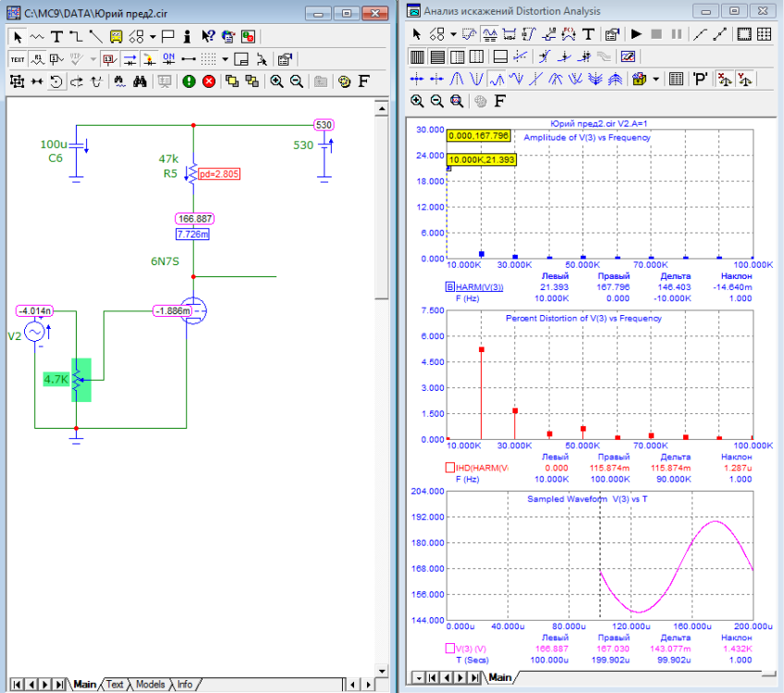
Task: Toggle the magenta V(3) waveform box
Action: (x=451, y=650)
